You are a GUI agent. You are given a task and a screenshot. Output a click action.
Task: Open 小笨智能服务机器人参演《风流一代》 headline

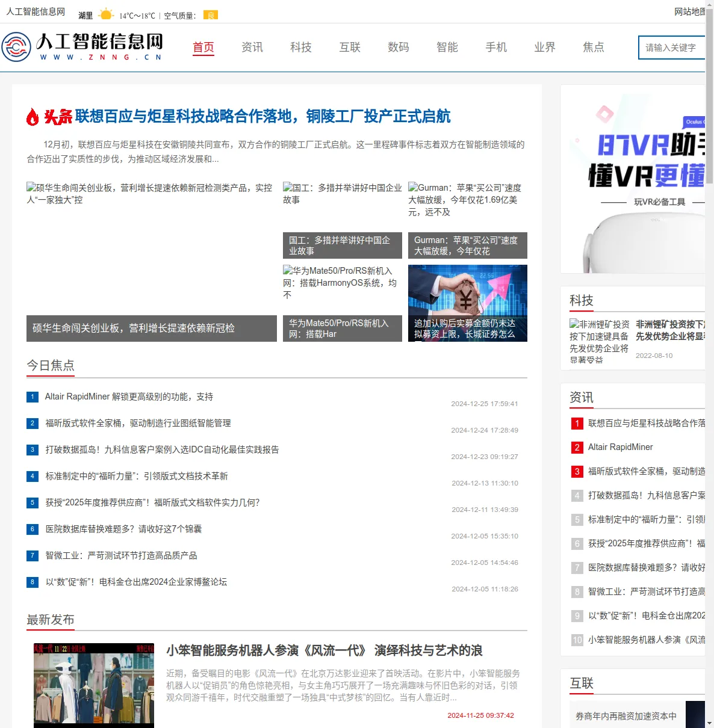tap(324, 650)
